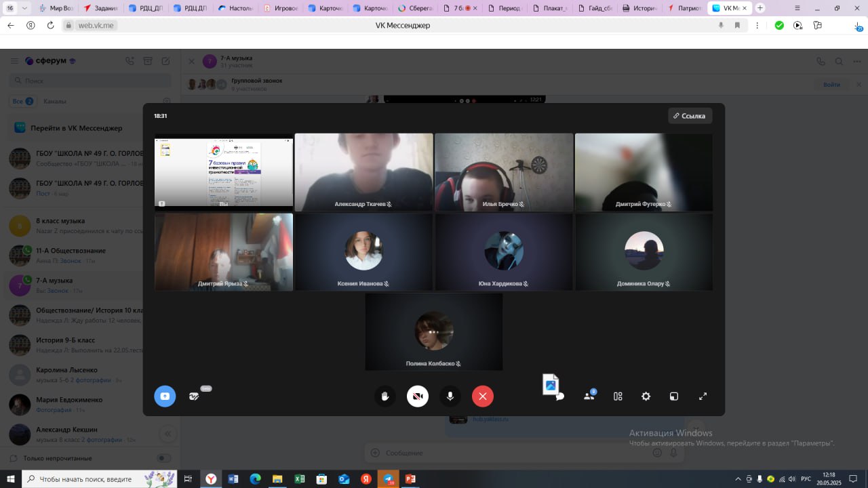Open the whiteboard drawing tool in call
Image resolution: width=868 pixels, height=488 pixels.
point(195,396)
